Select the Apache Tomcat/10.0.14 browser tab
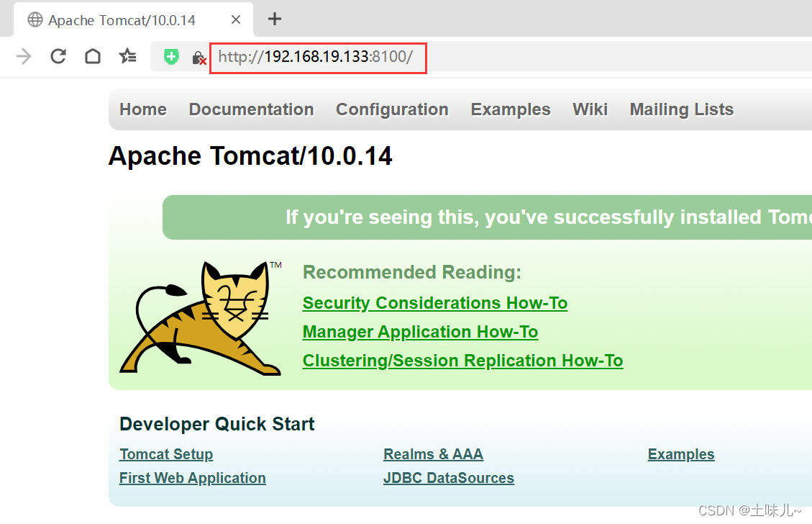This screenshot has height=524, width=812. [x=134, y=19]
